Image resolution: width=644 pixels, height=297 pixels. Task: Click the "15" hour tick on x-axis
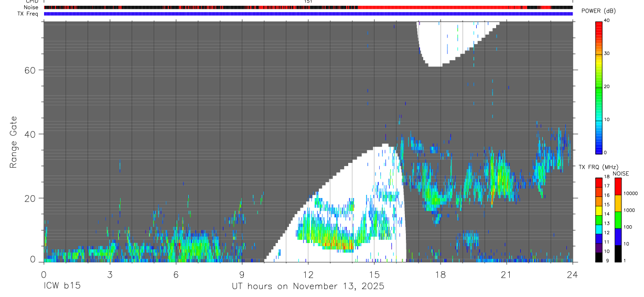[x=374, y=274]
